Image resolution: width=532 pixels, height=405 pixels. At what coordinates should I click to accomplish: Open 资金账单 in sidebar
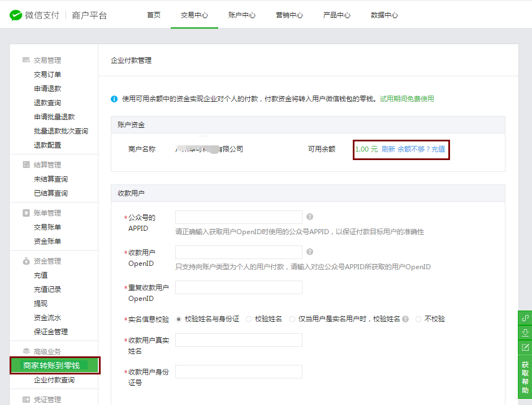point(47,242)
